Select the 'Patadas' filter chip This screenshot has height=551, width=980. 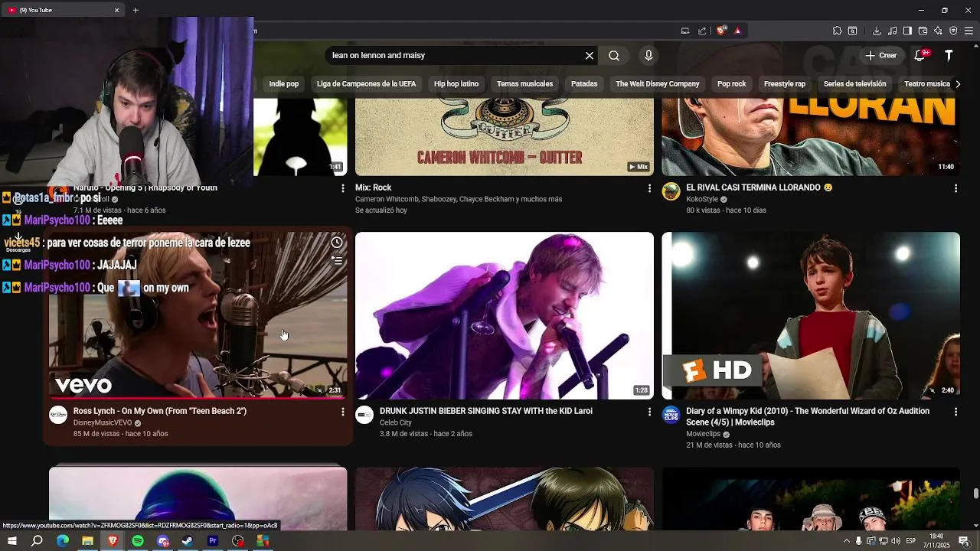(x=584, y=84)
